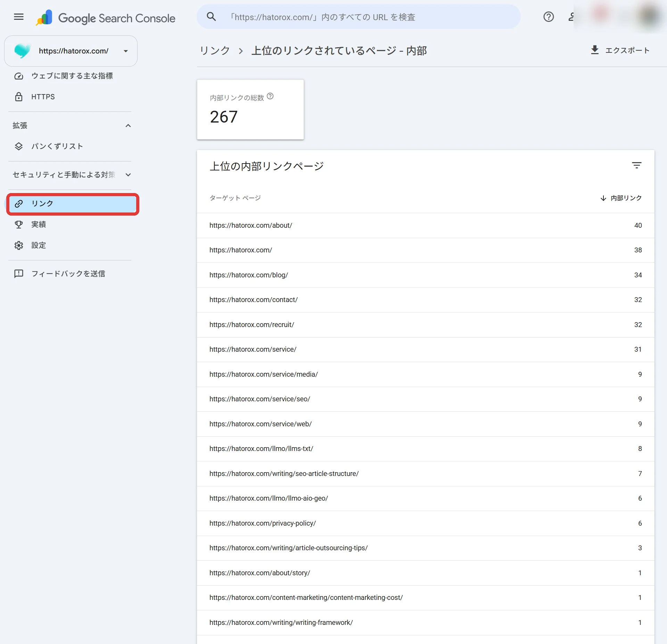
Task: Open row https://hatorox.com/service/
Action: tap(426, 349)
